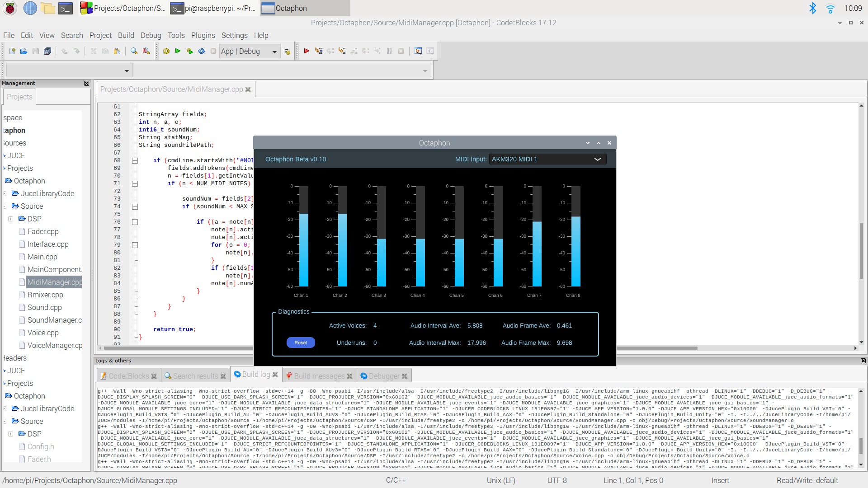Viewport: 868px width, 488px height.
Task: Start debugging with the red arrow
Action: coord(307,51)
